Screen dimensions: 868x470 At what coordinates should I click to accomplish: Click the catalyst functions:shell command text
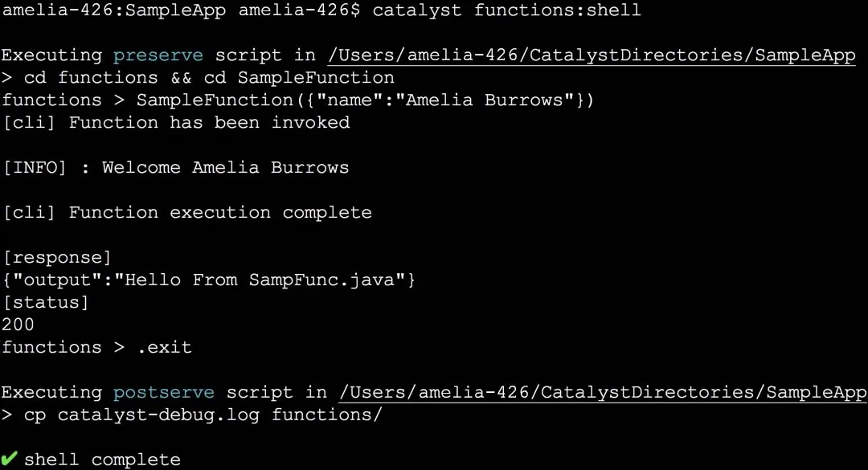pyautogui.click(x=506, y=10)
